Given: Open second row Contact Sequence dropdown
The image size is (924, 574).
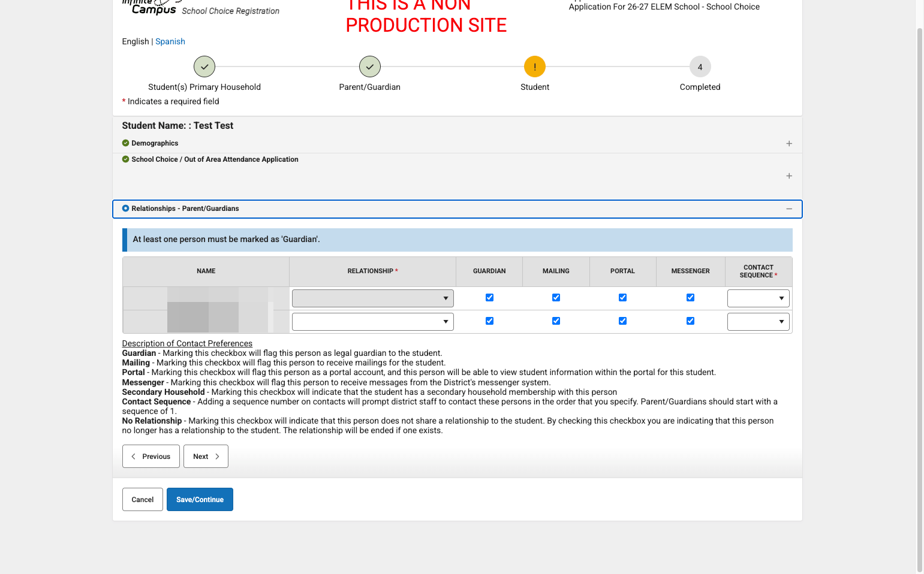Looking at the screenshot, I should click(x=758, y=322).
